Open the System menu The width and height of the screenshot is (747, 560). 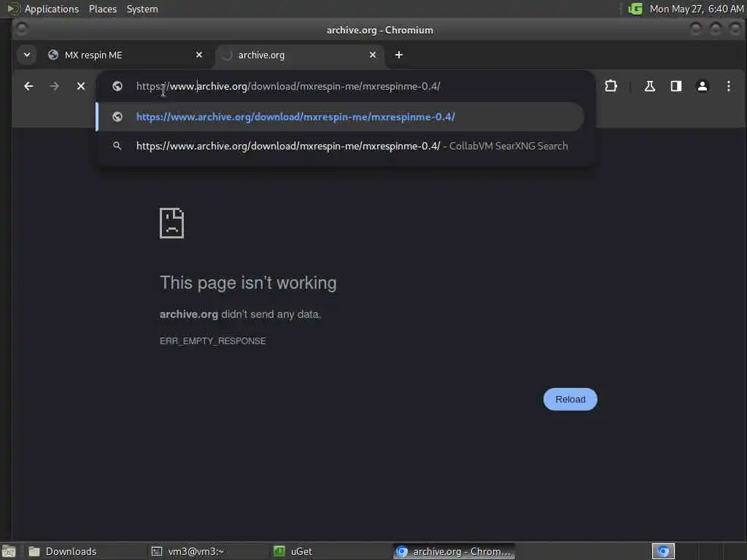(142, 9)
